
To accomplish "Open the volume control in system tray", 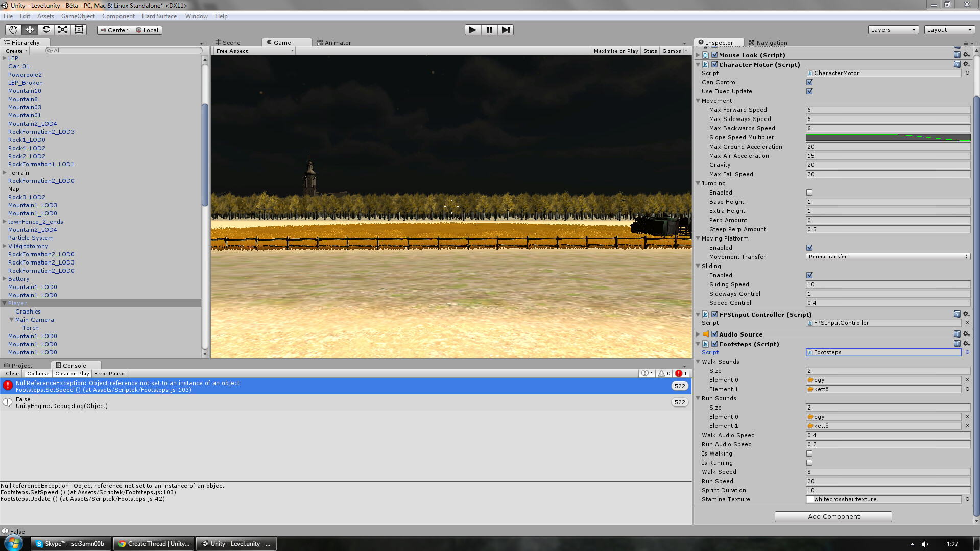I will 925,544.
